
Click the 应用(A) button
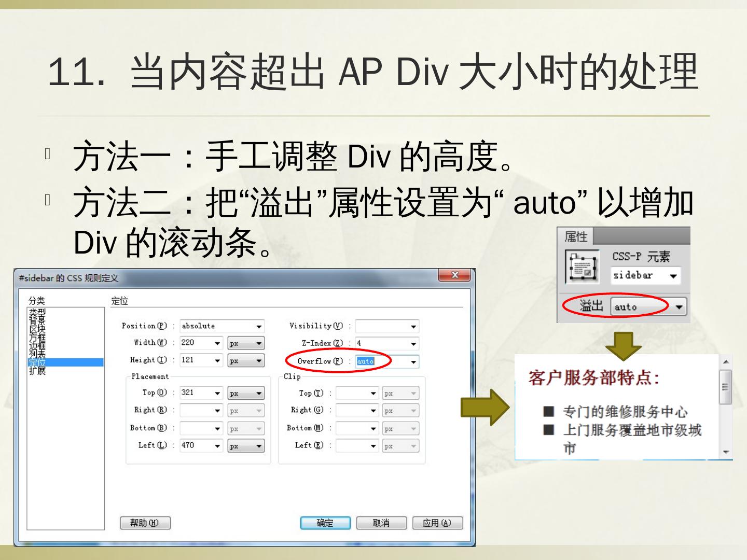tap(437, 523)
